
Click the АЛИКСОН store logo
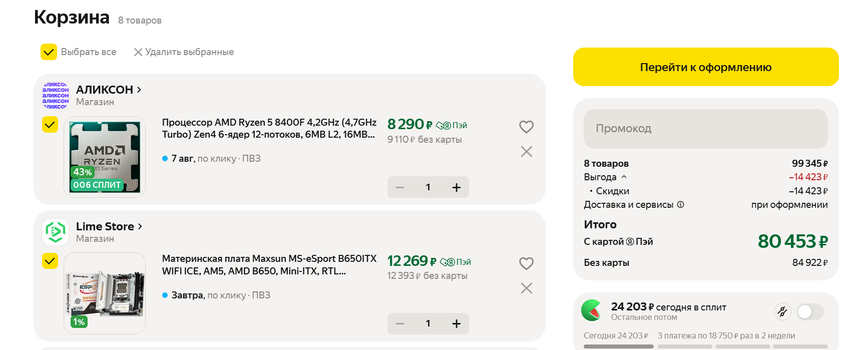pos(56,95)
